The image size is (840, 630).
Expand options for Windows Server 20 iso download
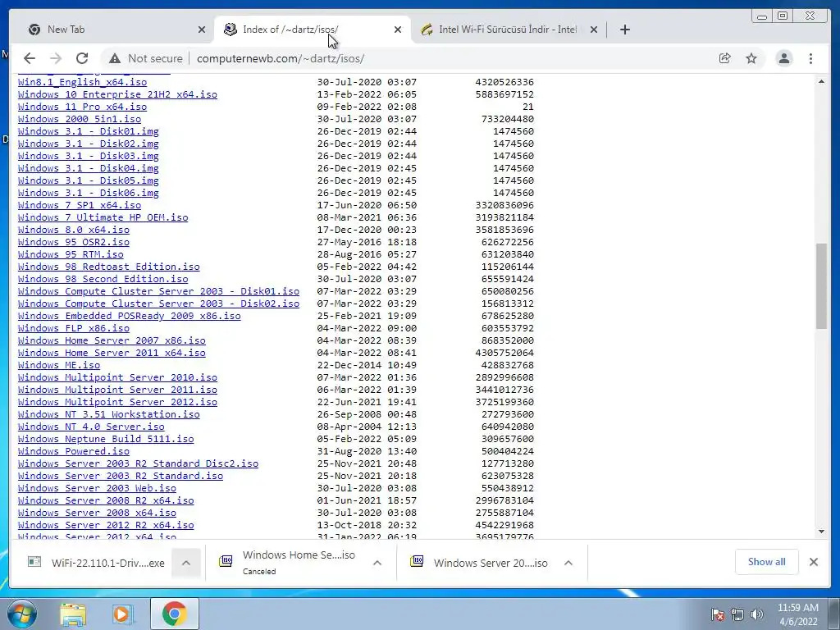[x=568, y=563]
